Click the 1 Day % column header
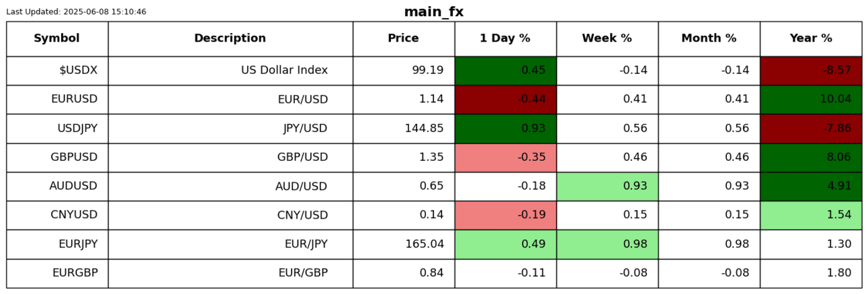 click(x=505, y=38)
